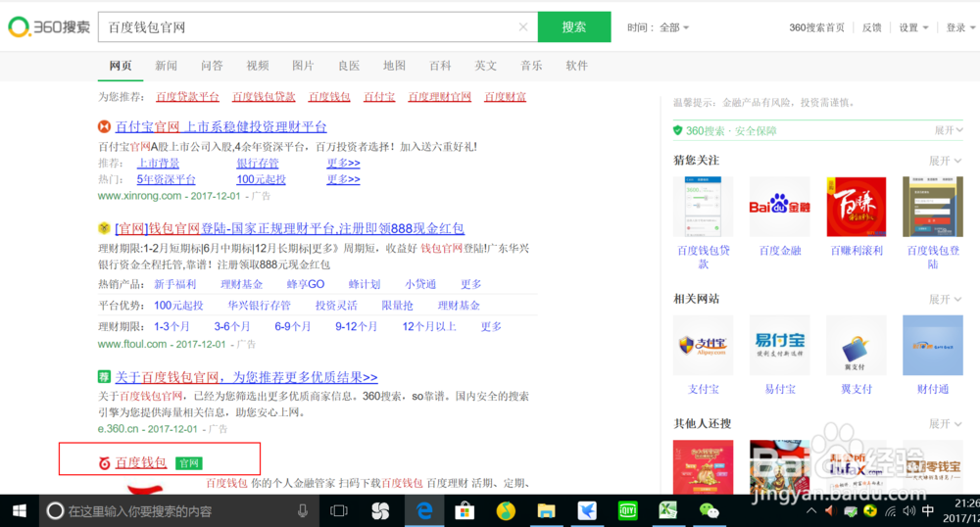Open the Windows Start menu

click(x=20, y=510)
